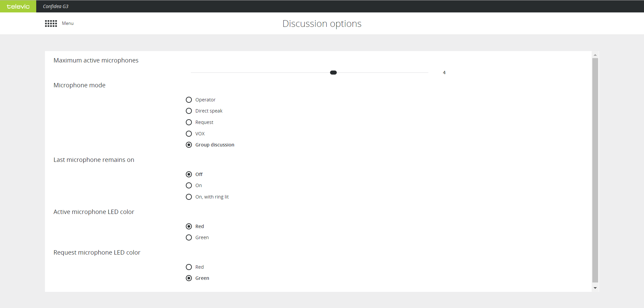
Task: Set request microphone LED color to Green
Action: (x=189, y=278)
